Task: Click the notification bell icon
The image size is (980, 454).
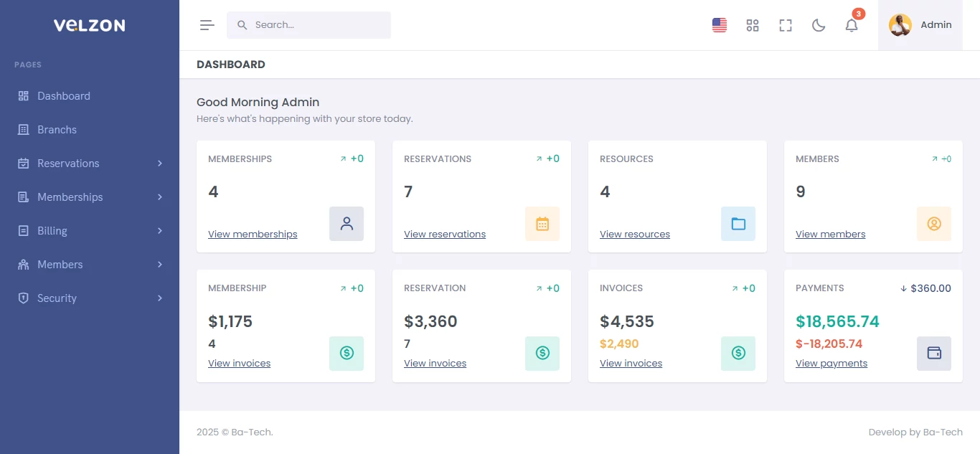Action: tap(852, 25)
